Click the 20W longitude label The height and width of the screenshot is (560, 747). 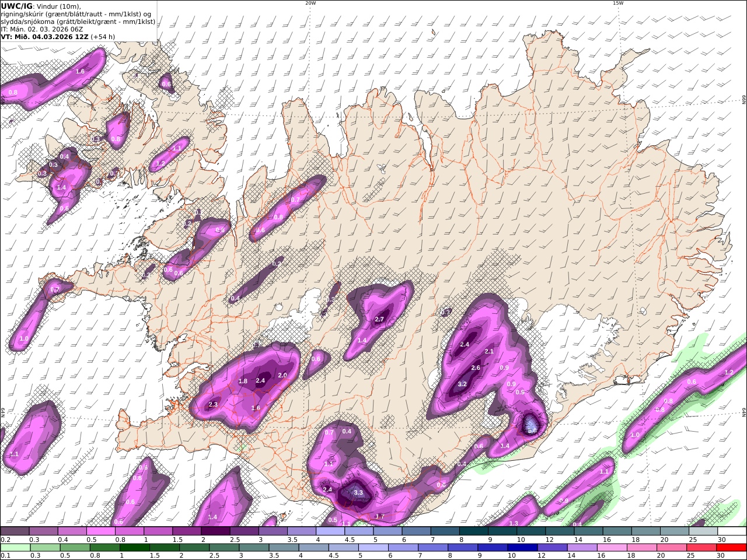[310, 3]
